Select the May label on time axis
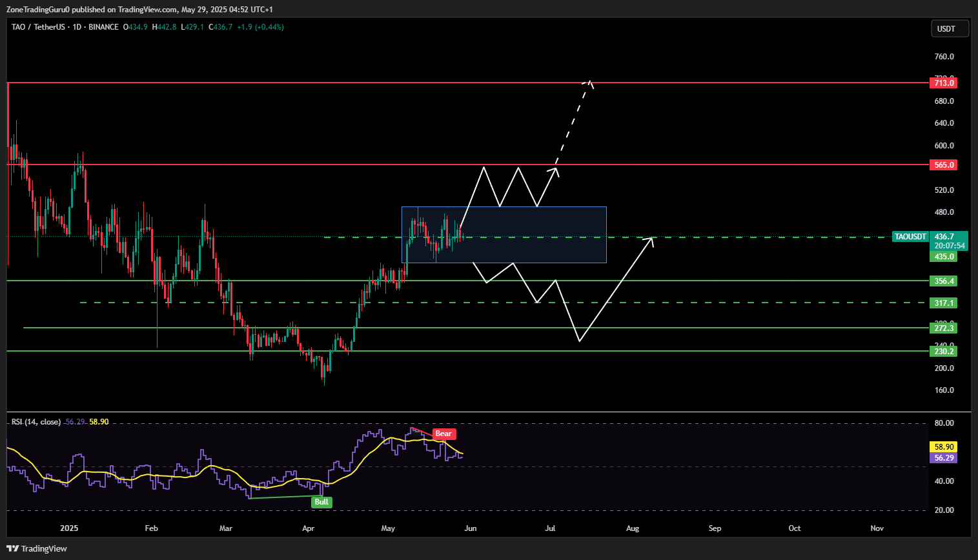The height and width of the screenshot is (560, 978). click(387, 528)
